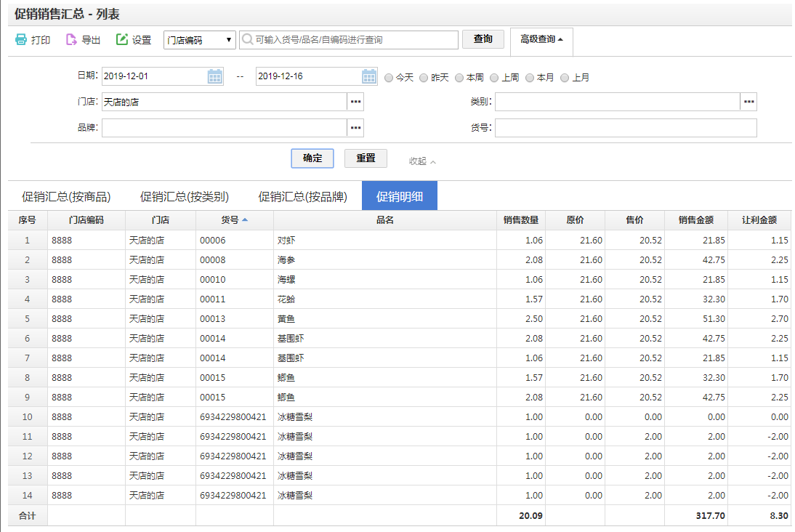The height and width of the screenshot is (532, 795).
Task: Collapse the 高级查询 advanced query panel
Action: [x=541, y=39]
